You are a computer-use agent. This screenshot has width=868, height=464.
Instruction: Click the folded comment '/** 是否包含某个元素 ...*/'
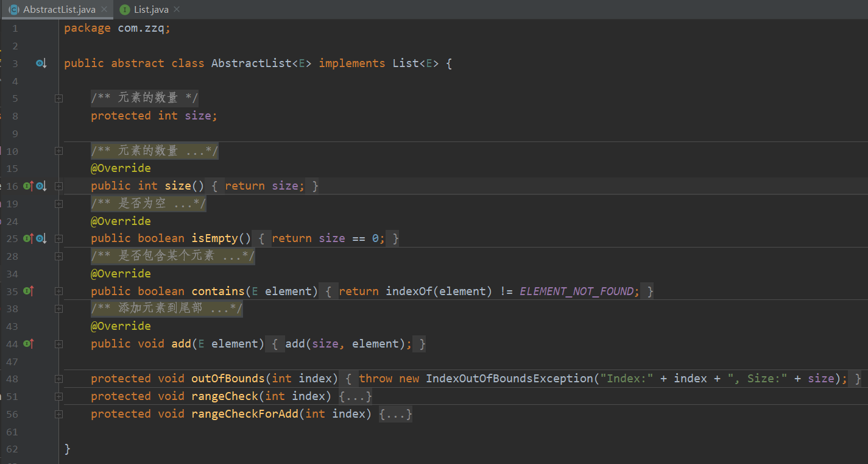click(x=173, y=256)
